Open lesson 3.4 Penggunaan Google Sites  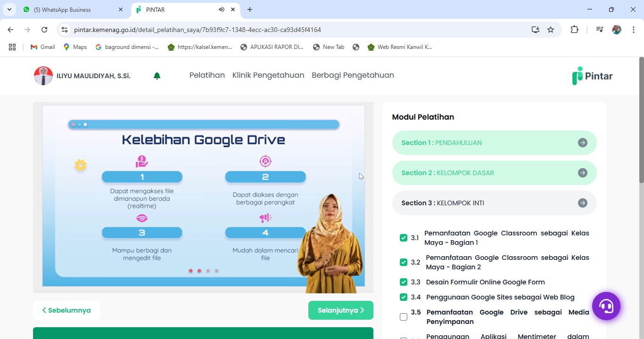point(500,297)
